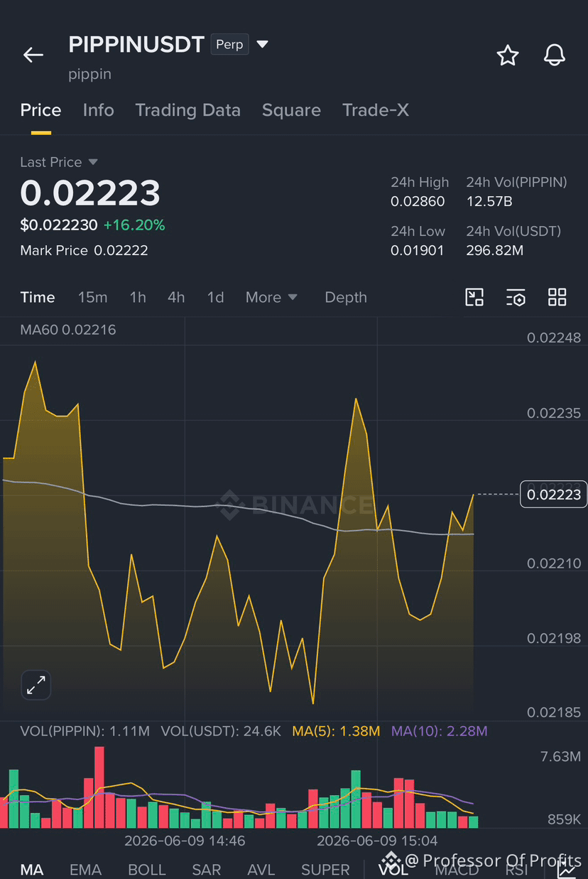
Task: Tap the 24h Vol(PIPPIN) 12.57B value
Action: pos(489,201)
